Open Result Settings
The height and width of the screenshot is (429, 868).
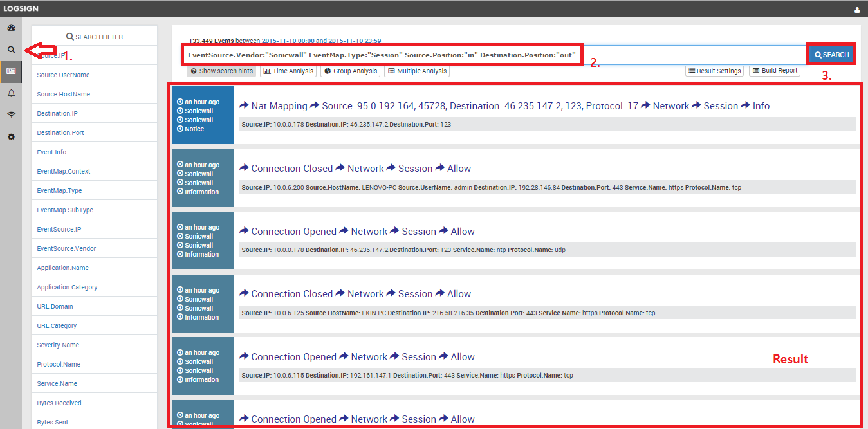click(x=715, y=71)
